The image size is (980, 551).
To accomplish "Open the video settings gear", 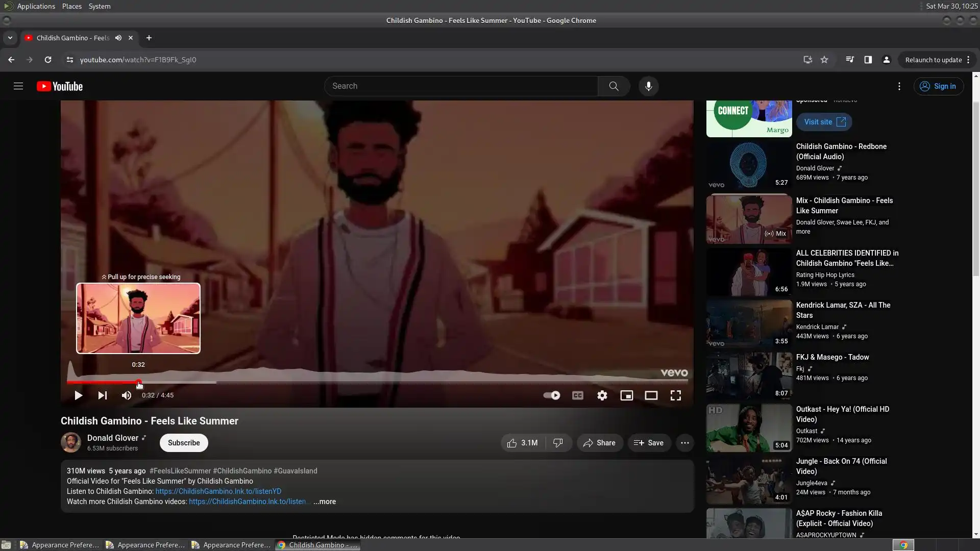I will tap(602, 395).
